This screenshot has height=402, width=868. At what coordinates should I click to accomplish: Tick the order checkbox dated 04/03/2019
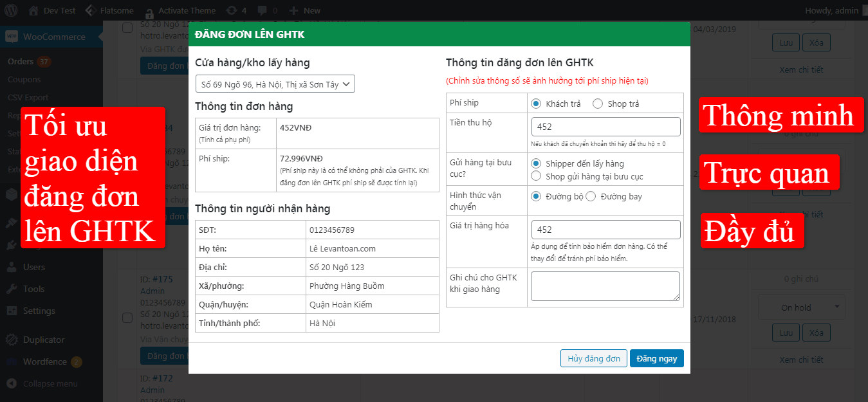tap(127, 28)
